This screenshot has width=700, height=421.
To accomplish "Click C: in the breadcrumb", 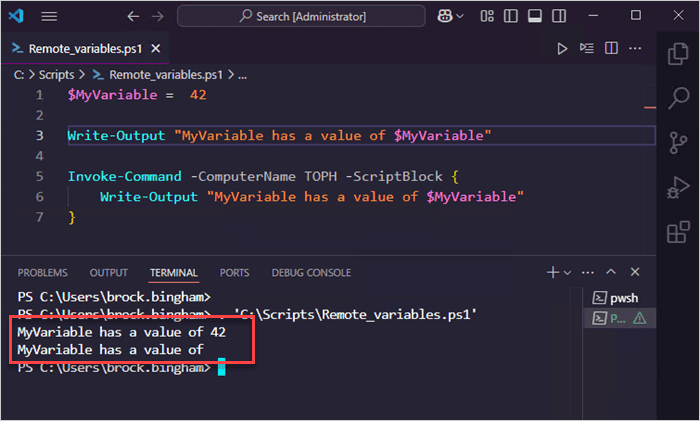I will pyautogui.click(x=19, y=75).
